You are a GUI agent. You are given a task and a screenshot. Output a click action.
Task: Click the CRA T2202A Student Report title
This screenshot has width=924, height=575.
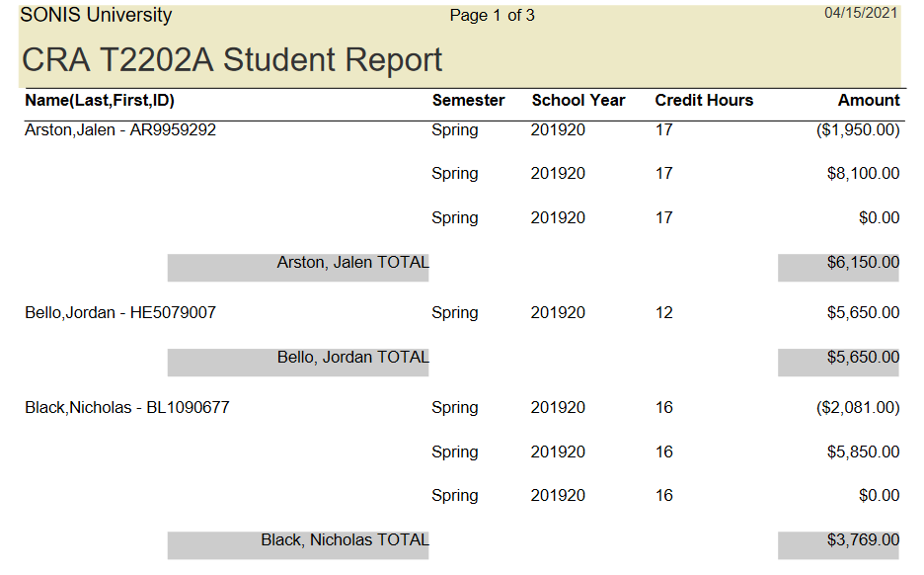coord(232,60)
